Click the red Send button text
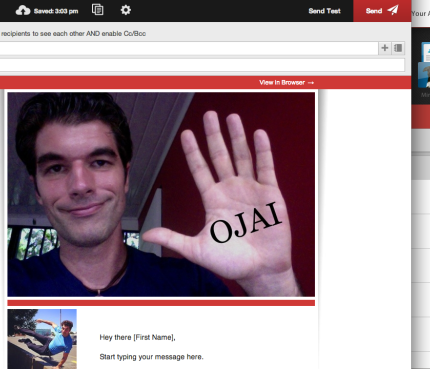Viewport: 430px width, 369px height. click(x=374, y=11)
